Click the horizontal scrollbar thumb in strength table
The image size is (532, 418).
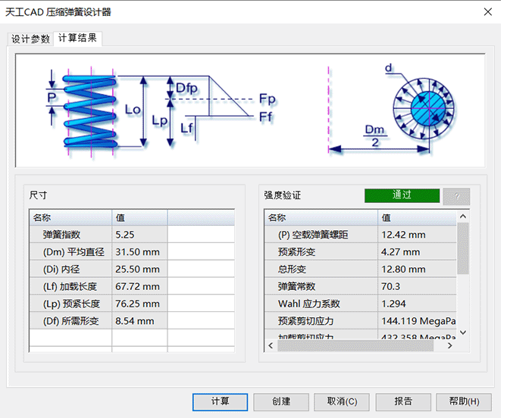355,345
